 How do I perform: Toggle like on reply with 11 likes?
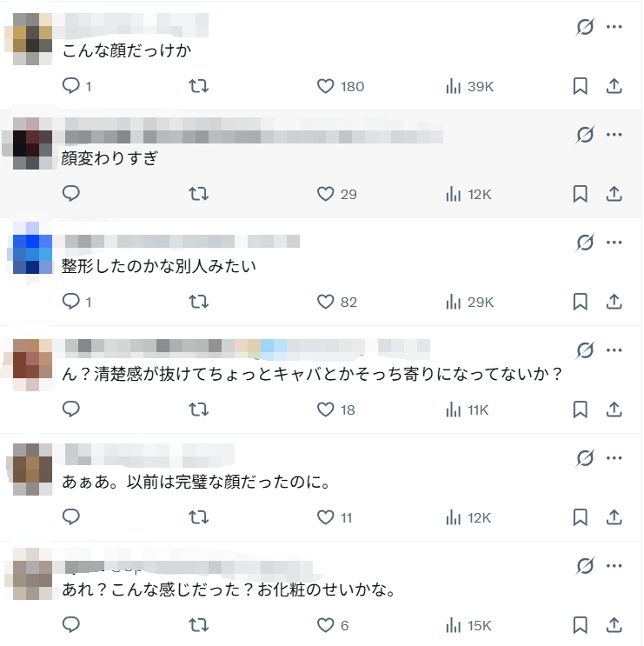335,517
